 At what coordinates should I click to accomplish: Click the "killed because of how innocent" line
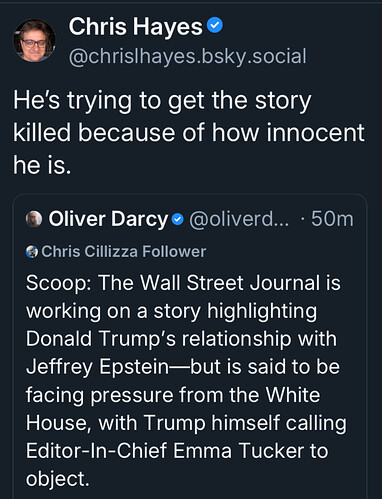click(189, 133)
